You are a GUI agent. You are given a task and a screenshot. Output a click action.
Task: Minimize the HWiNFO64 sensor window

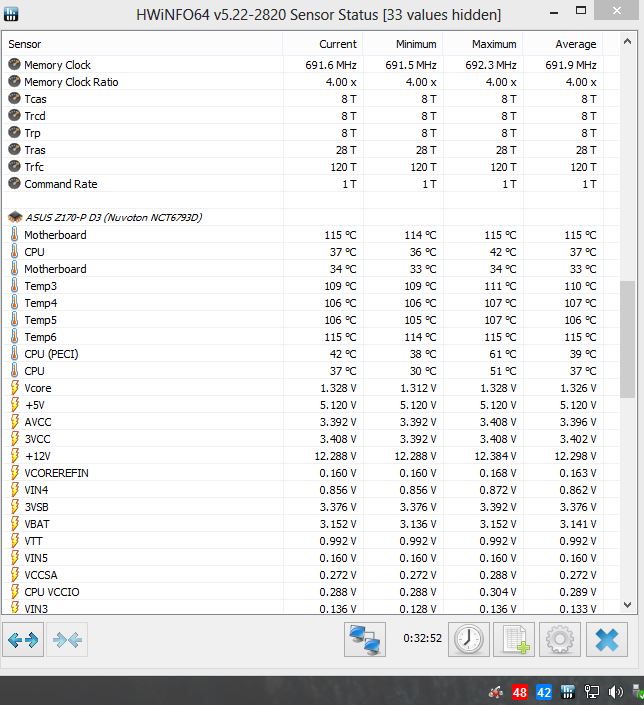[x=554, y=12]
